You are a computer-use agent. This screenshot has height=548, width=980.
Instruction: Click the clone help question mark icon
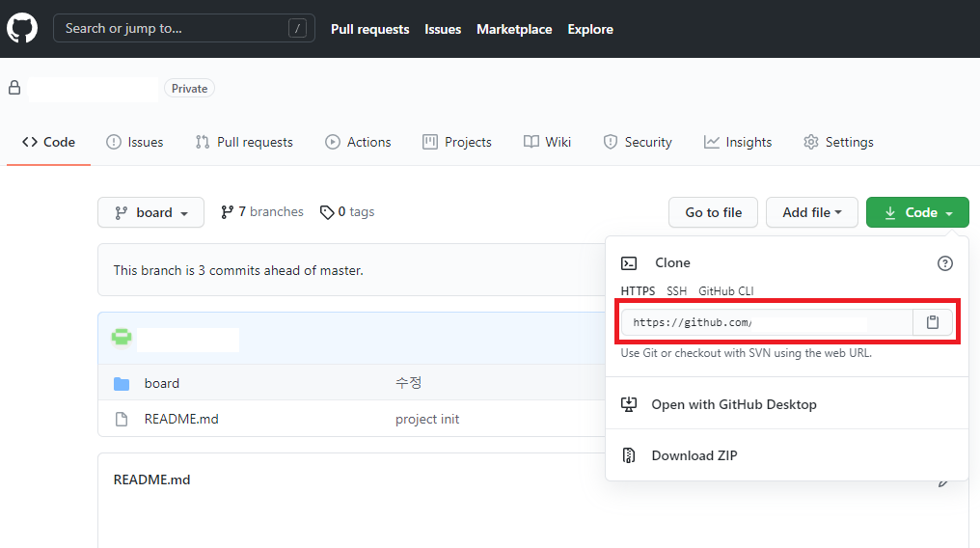point(945,263)
